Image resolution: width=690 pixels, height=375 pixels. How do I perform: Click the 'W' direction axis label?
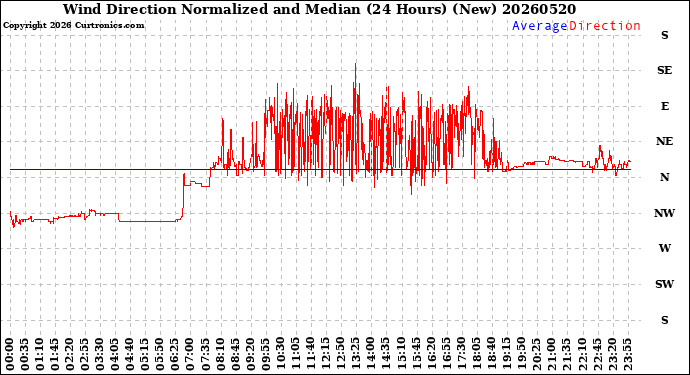coord(664,249)
